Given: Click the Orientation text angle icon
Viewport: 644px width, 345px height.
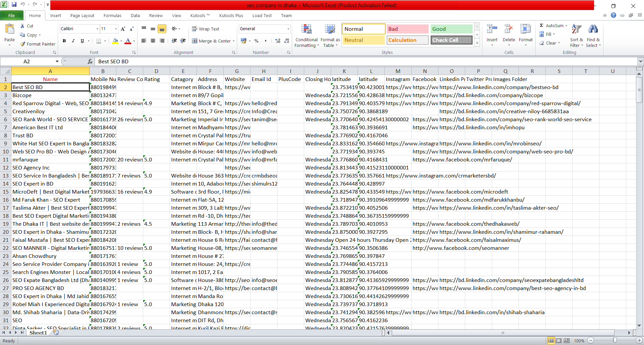Looking at the screenshot, I should (174, 29).
